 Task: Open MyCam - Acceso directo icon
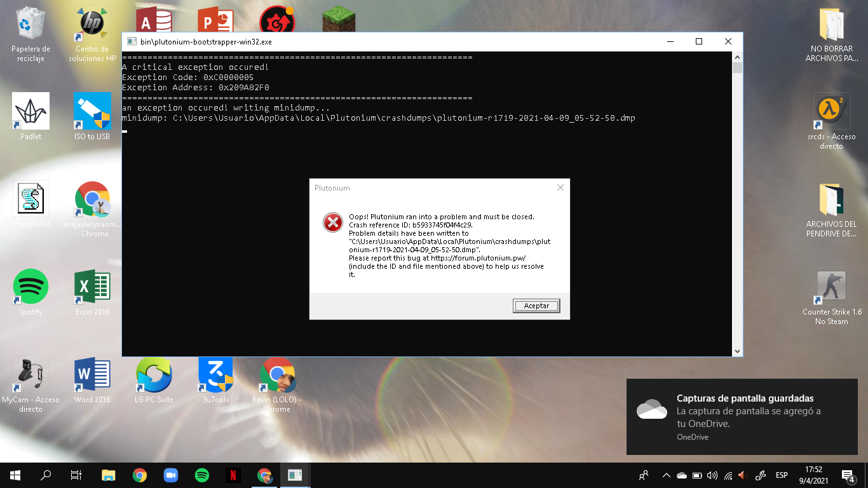[x=31, y=384]
